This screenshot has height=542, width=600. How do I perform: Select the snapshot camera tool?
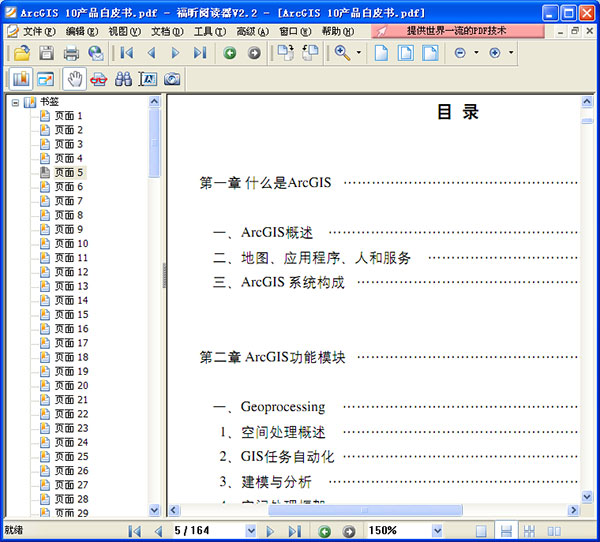point(172,79)
